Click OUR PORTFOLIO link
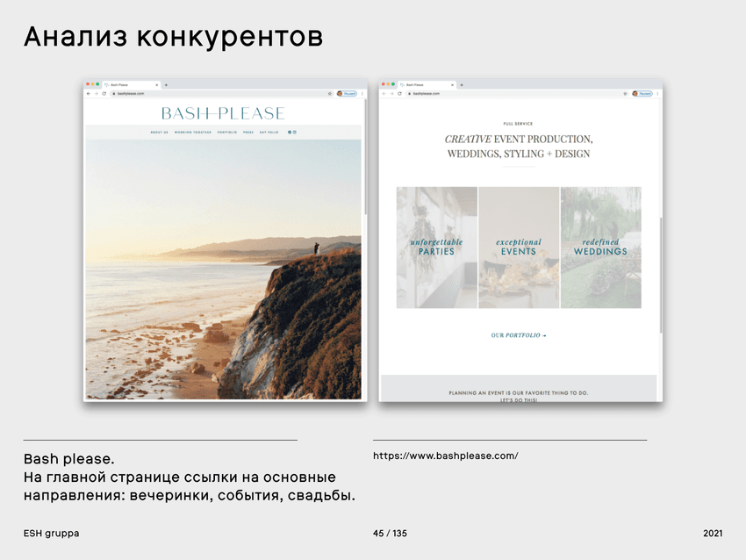The height and width of the screenshot is (560, 746). (518, 335)
